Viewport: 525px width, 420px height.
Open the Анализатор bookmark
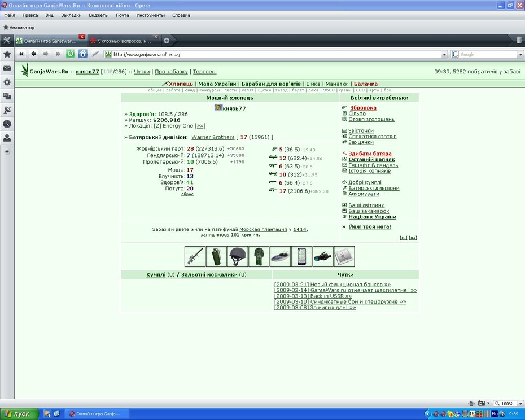point(19,28)
